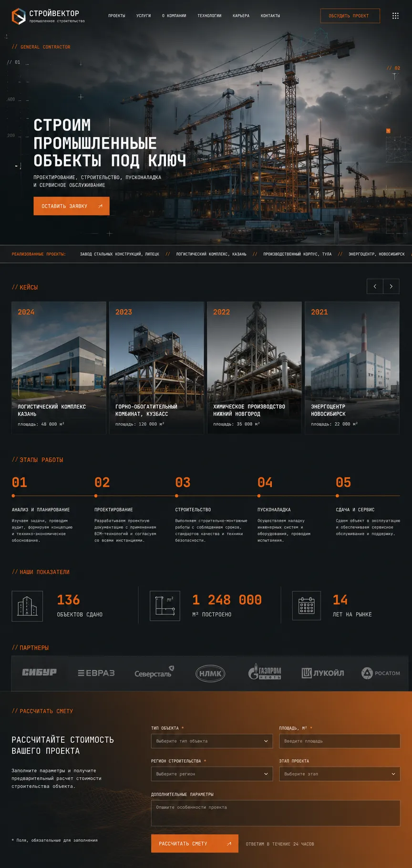Open Производственный корпус, Тула link
This screenshot has width=412, height=868.
coord(298,254)
